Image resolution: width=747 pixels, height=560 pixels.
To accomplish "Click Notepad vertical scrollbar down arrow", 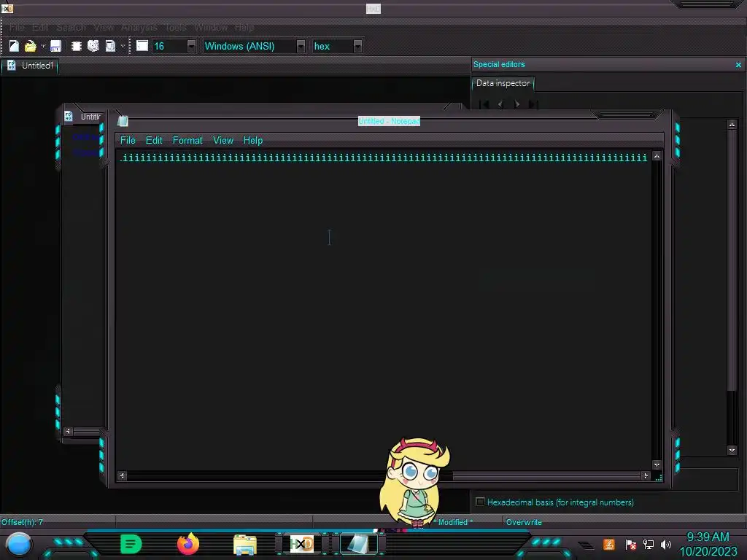I will coord(657,464).
